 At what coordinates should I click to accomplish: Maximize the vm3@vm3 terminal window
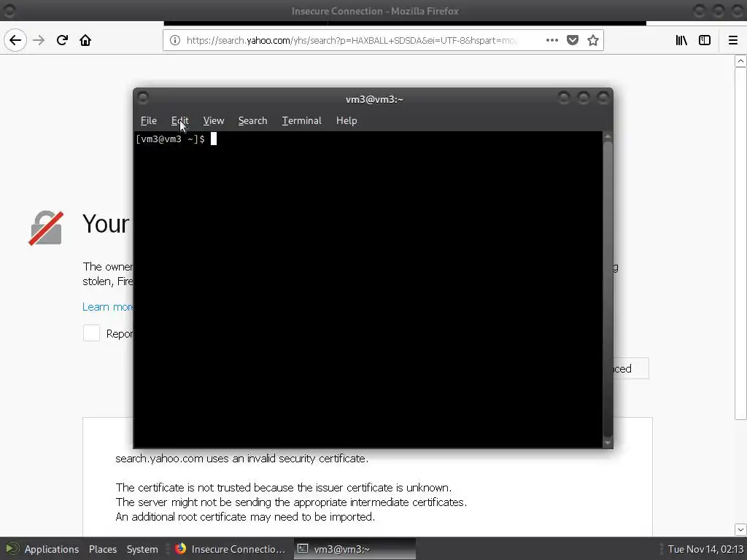[x=583, y=98]
